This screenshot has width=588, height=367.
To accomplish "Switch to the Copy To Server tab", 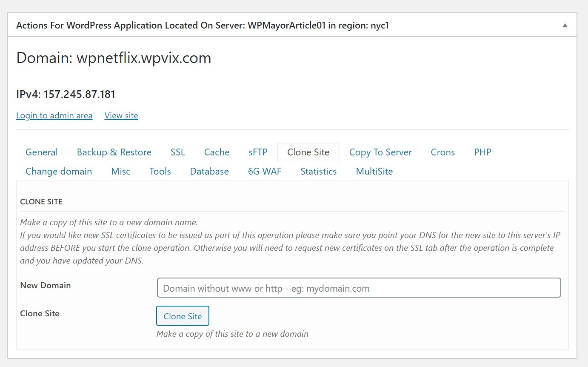I will coord(380,152).
